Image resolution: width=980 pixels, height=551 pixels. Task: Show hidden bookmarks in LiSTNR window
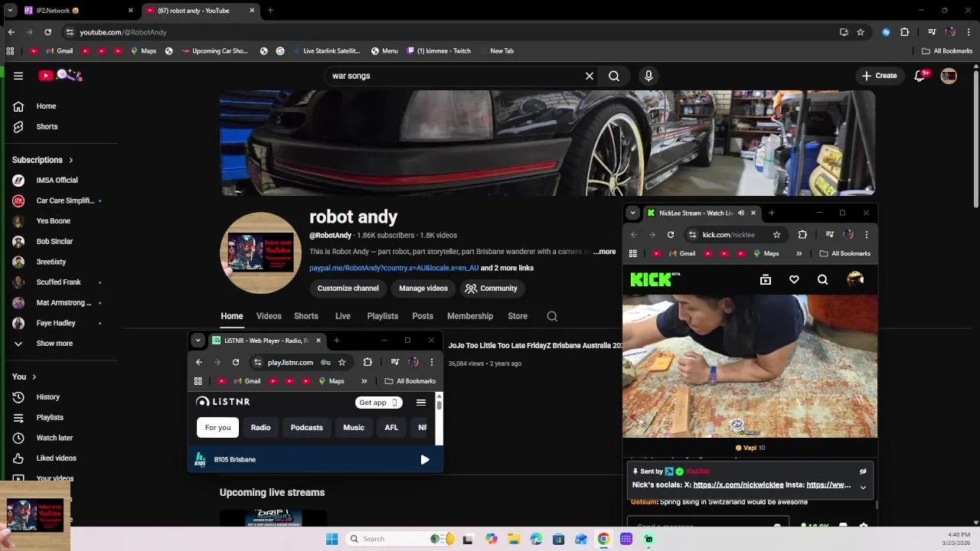(364, 381)
